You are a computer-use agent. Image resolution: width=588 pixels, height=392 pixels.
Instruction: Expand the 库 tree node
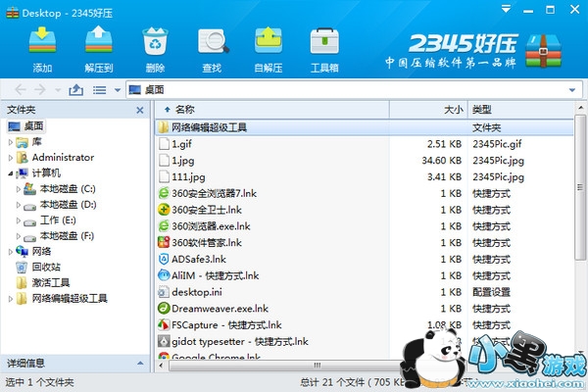click(x=11, y=142)
